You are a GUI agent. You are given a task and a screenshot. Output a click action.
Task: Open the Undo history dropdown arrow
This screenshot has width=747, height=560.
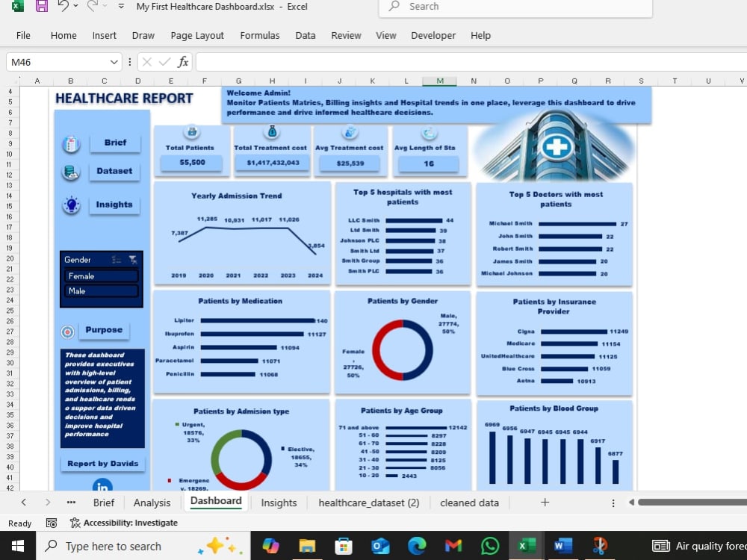75,6
